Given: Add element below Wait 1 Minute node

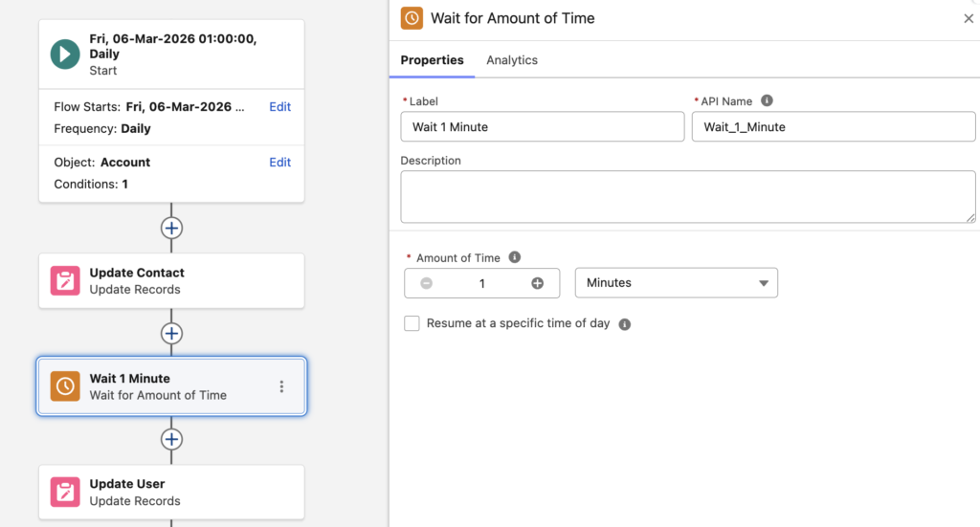Looking at the screenshot, I should [x=171, y=439].
